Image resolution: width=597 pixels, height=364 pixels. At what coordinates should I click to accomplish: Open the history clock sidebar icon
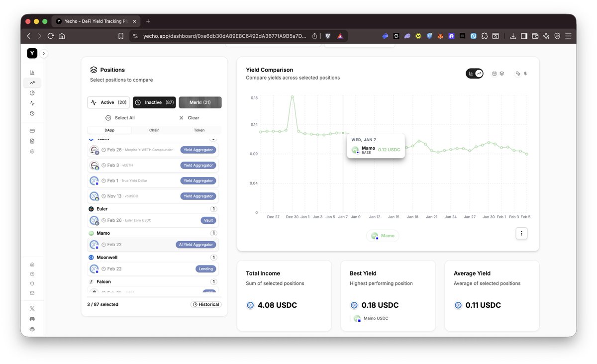tap(32, 113)
